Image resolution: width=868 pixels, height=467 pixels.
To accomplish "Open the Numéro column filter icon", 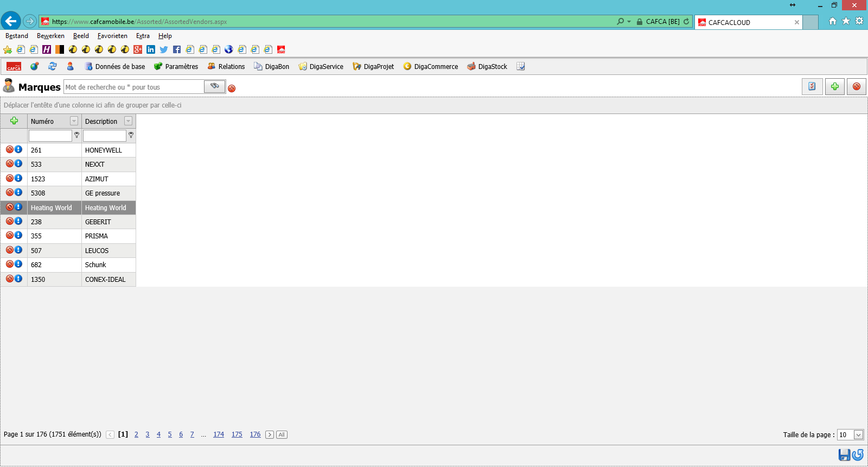I will 76,135.
